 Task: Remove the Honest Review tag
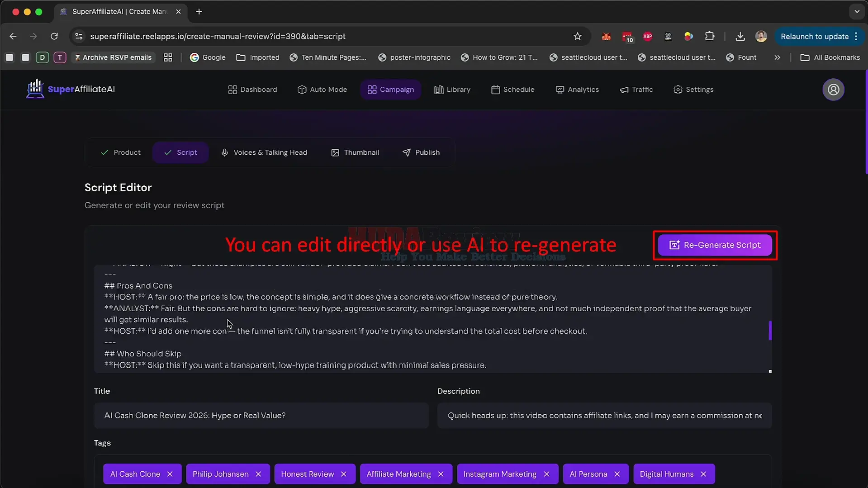coord(344,474)
